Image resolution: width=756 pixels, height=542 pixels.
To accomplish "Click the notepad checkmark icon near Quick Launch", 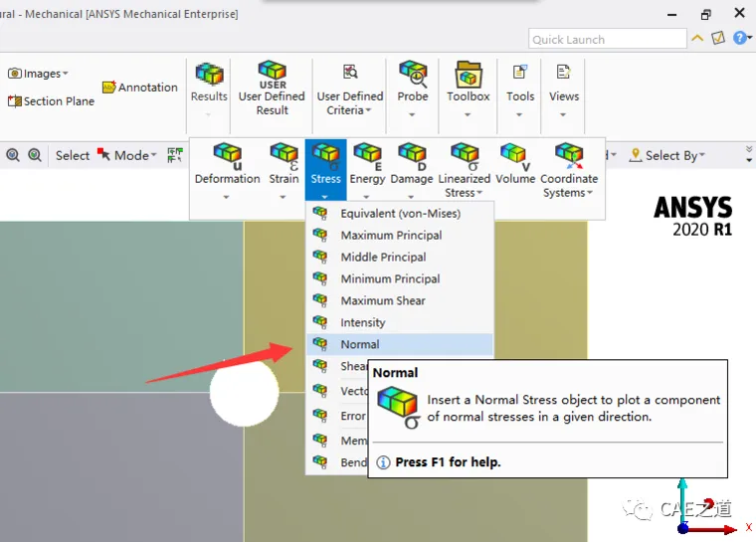I will click(x=718, y=38).
